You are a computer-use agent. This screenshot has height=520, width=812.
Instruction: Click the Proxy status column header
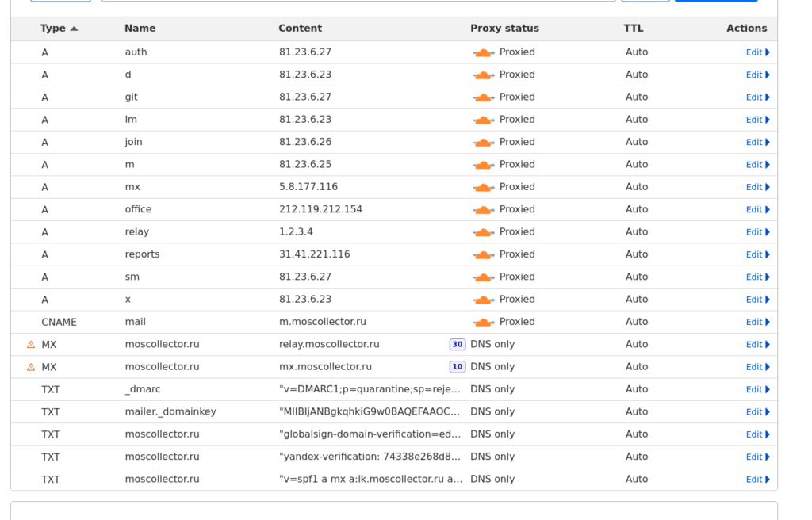click(504, 29)
